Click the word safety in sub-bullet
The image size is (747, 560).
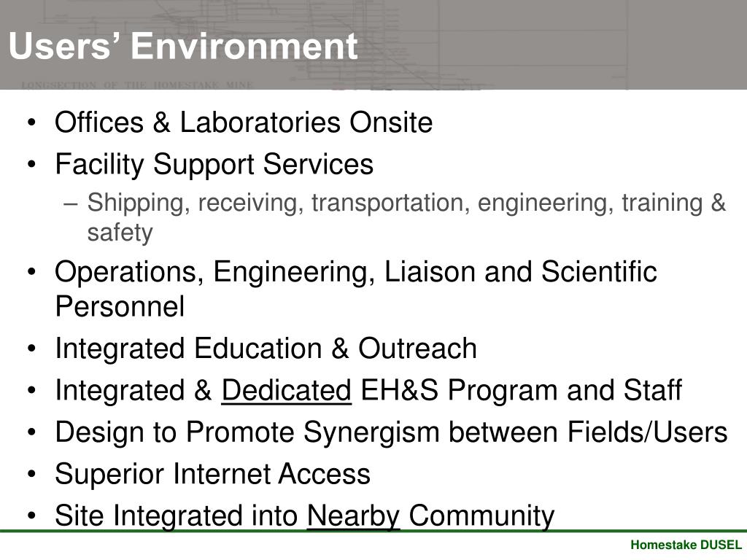pos(120,233)
